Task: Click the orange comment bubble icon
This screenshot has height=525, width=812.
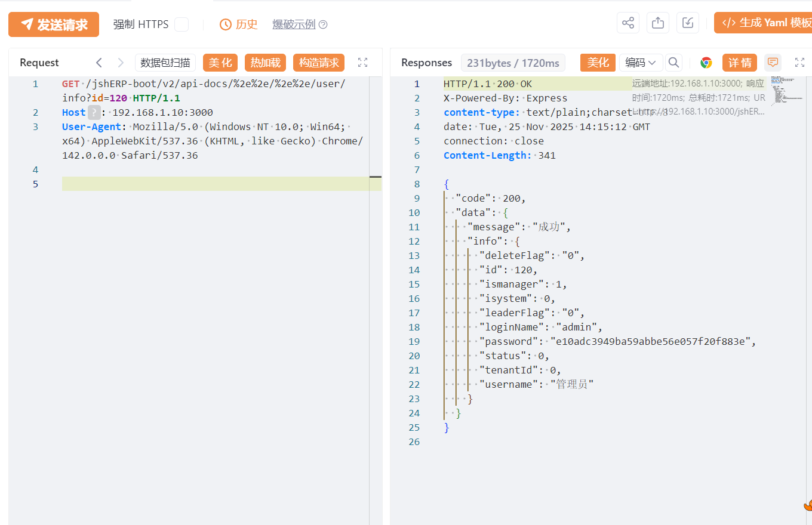Action: (x=773, y=63)
